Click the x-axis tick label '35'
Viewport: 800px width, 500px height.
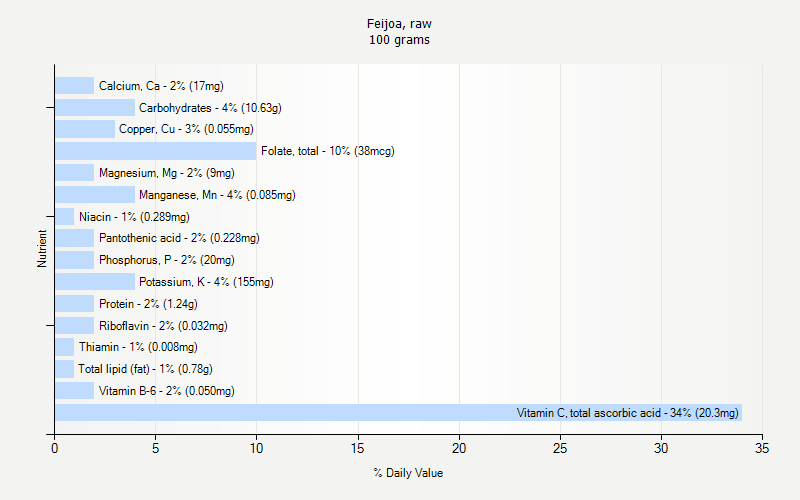[x=762, y=448]
